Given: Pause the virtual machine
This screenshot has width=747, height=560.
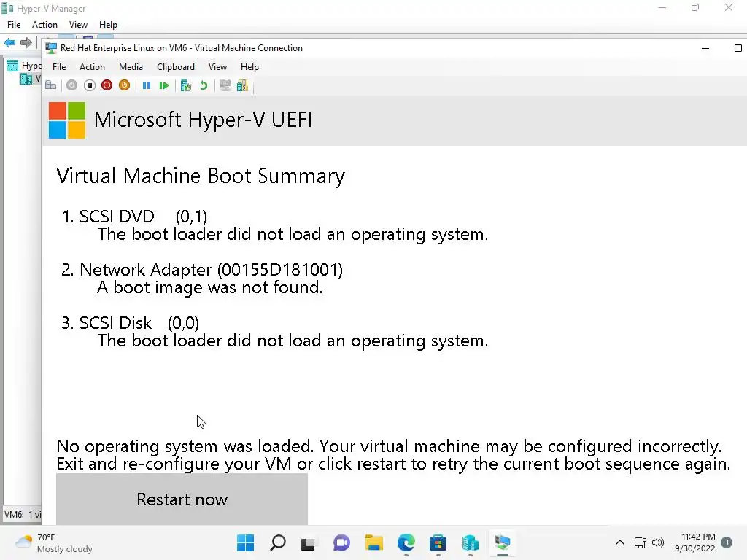Looking at the screenshot, I should (x=147, y=85).
